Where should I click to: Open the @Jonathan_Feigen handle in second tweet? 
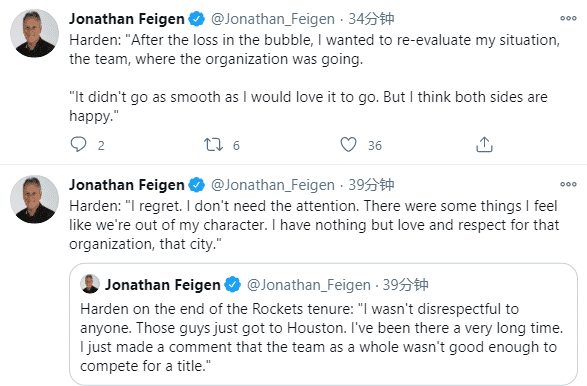tap(273, 185)
